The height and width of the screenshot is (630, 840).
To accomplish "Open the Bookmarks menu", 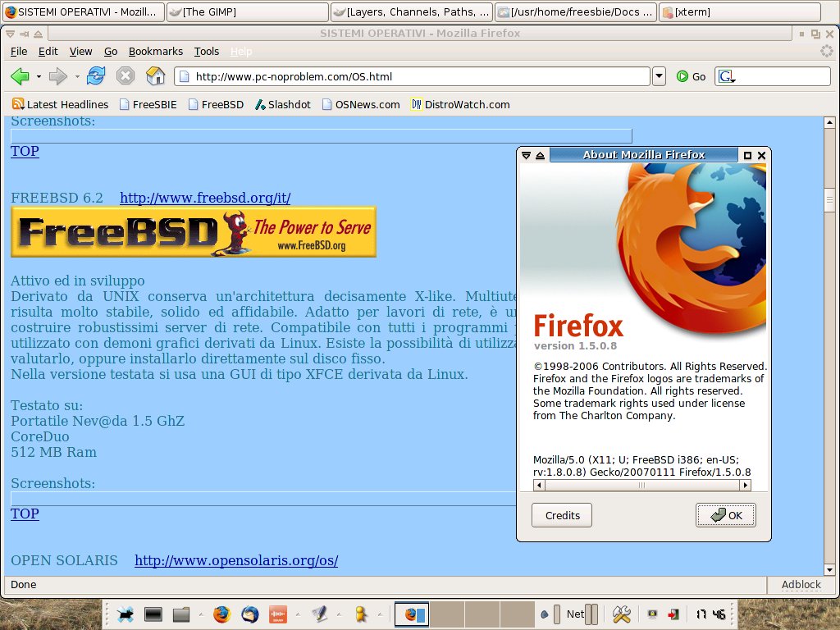I will tap(155, 51).
